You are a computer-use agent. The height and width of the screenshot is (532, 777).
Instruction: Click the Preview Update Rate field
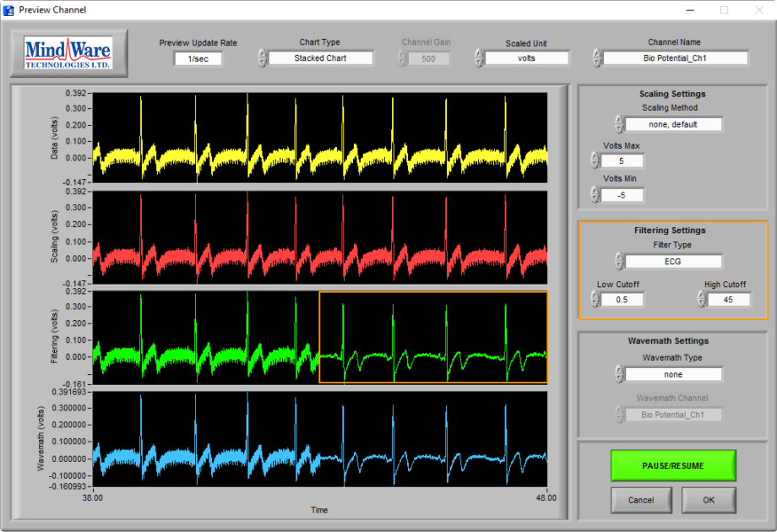click(197, 57)
